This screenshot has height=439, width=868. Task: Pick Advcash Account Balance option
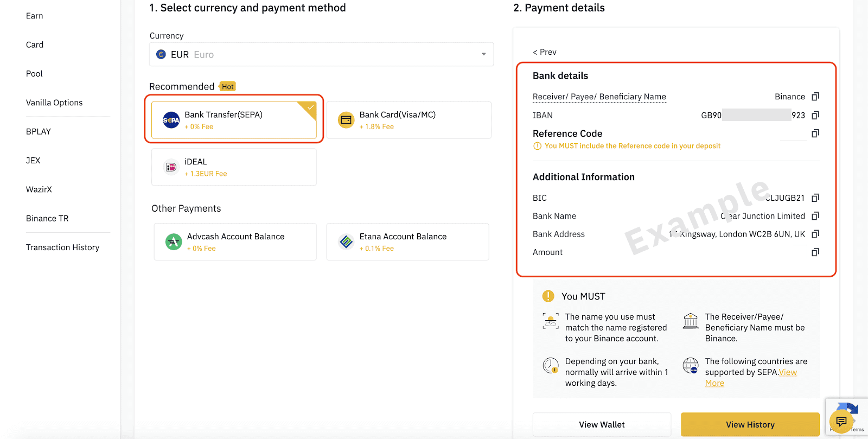(235, 242)
